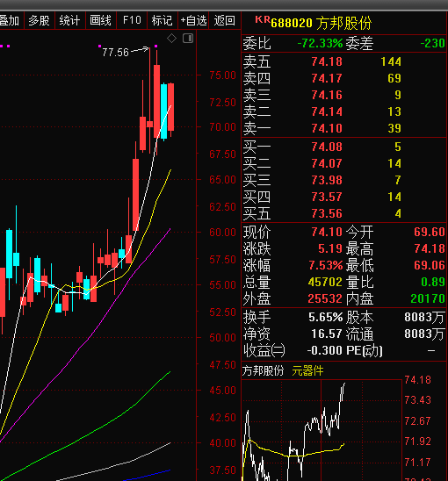This screenshot has width=448, height=481.
Task: Click the 元器件 sector link
Action: [x=307, y=371]
